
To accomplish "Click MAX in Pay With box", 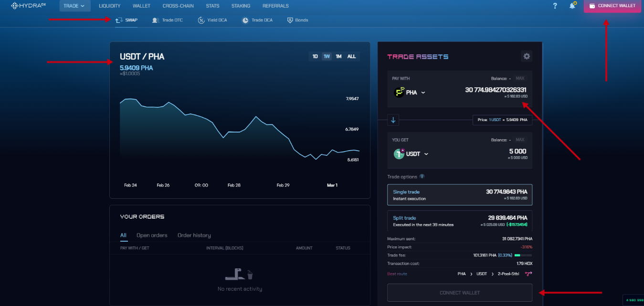I will point(520,78).
